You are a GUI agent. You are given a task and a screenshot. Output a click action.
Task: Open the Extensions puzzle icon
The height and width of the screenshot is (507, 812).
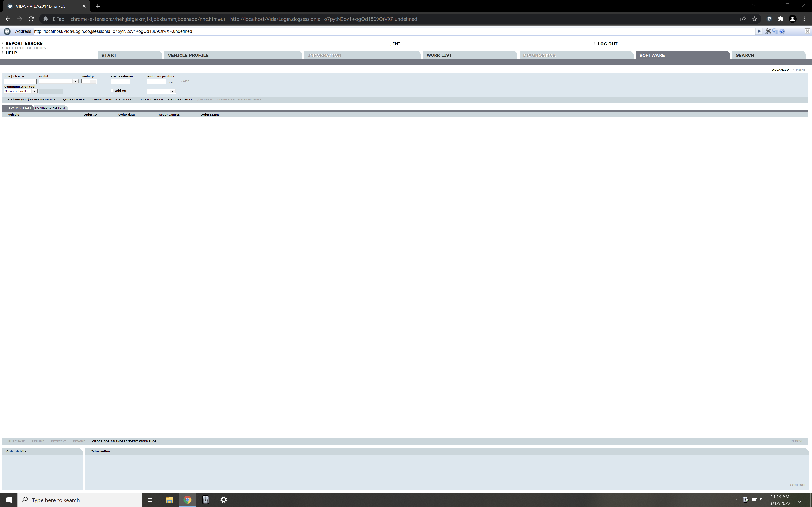(781, 19)
